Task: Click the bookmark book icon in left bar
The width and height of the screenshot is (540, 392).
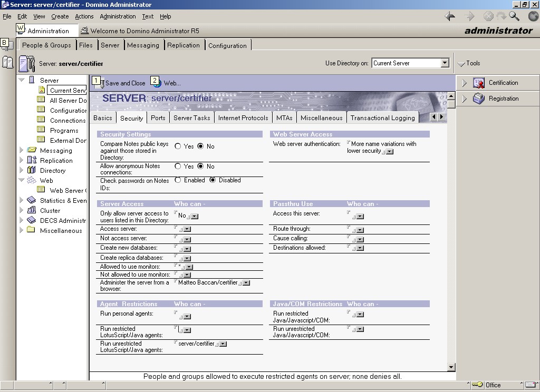Action: click(x=7, y=62)
